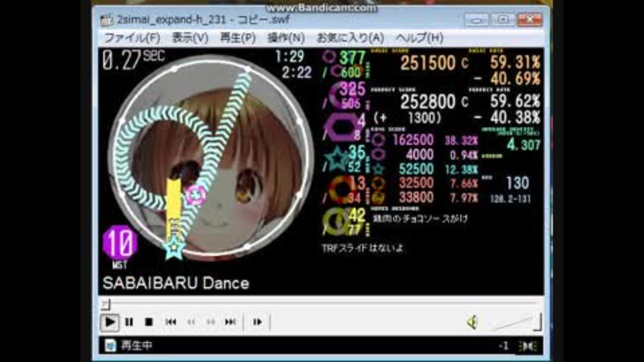Viewport: 644px width, 362px height.
Task: Maximize the player window
Action: (x=502, y=19)
